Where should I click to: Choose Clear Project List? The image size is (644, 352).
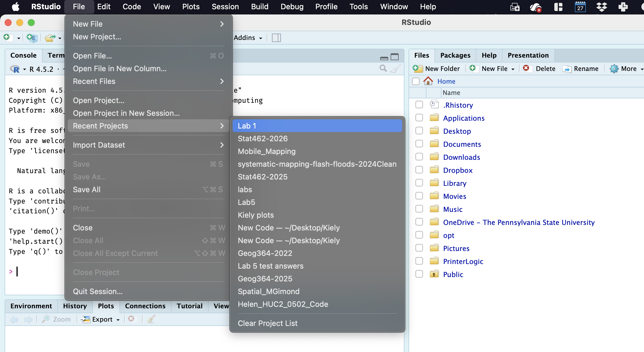tap(267, 323)
